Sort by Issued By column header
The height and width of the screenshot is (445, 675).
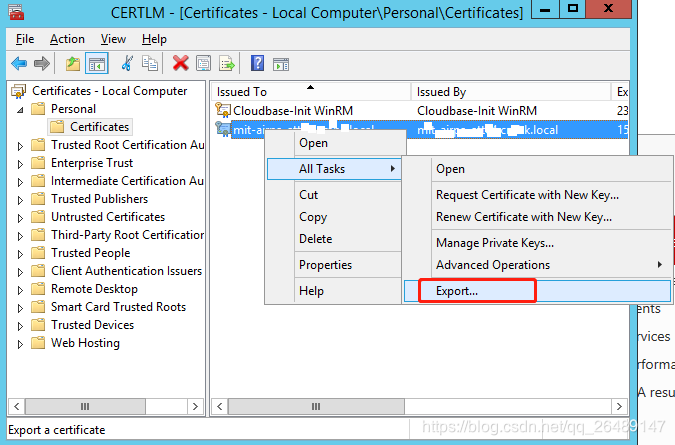tap(511, 92)
